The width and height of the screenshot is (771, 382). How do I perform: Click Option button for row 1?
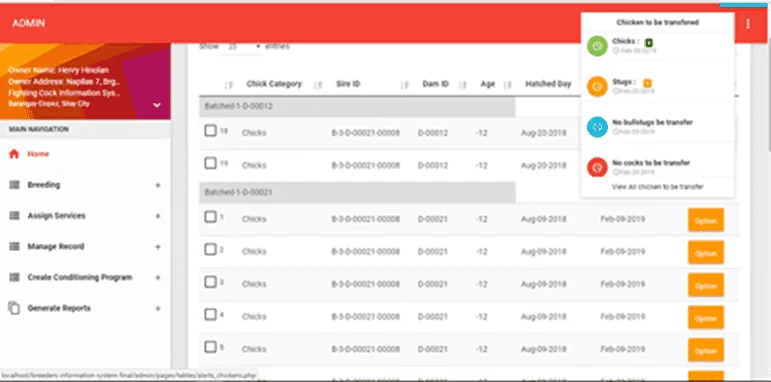(x=706, y=220)
